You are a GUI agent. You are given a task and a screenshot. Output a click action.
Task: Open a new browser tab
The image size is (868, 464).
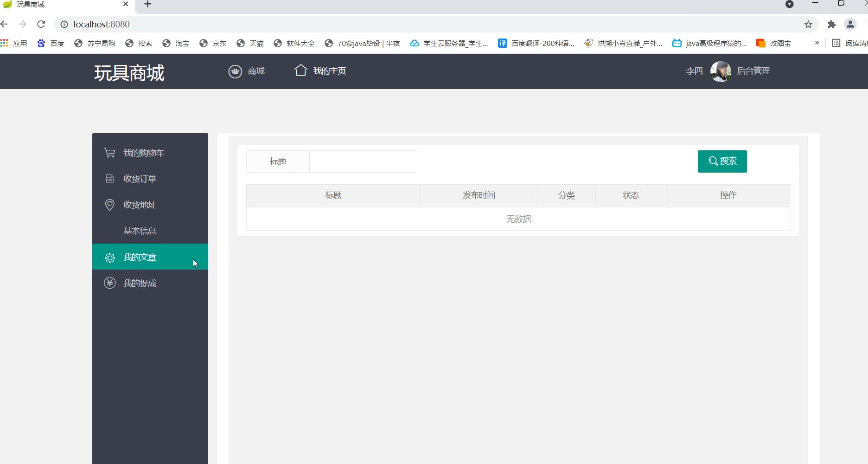pos(147,4)
